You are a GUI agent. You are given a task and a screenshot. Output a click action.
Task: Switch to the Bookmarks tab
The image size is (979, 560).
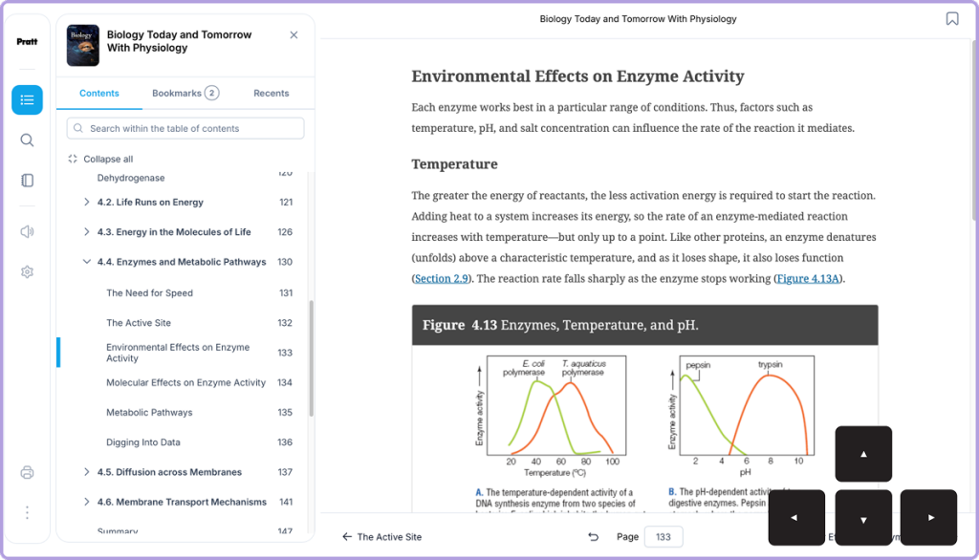[185, 93]
